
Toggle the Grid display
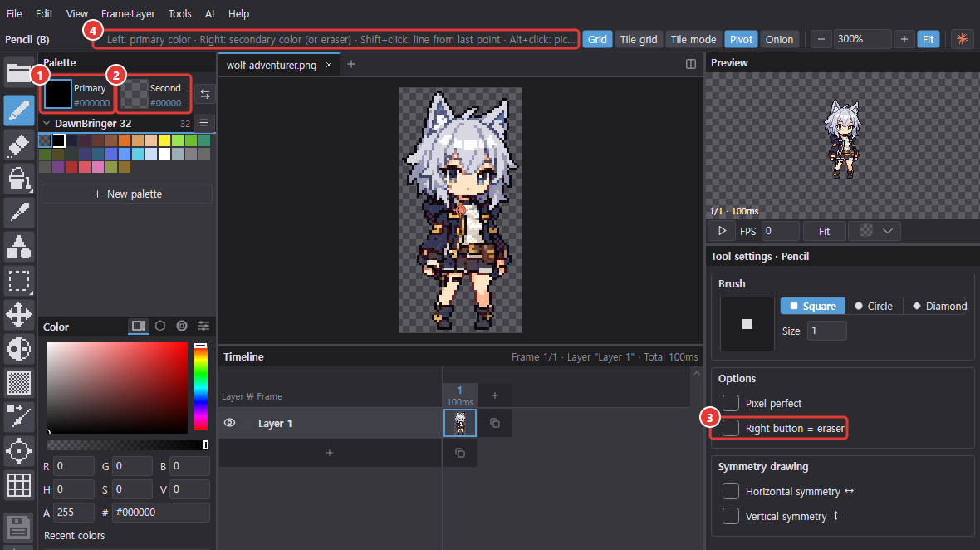597,39
